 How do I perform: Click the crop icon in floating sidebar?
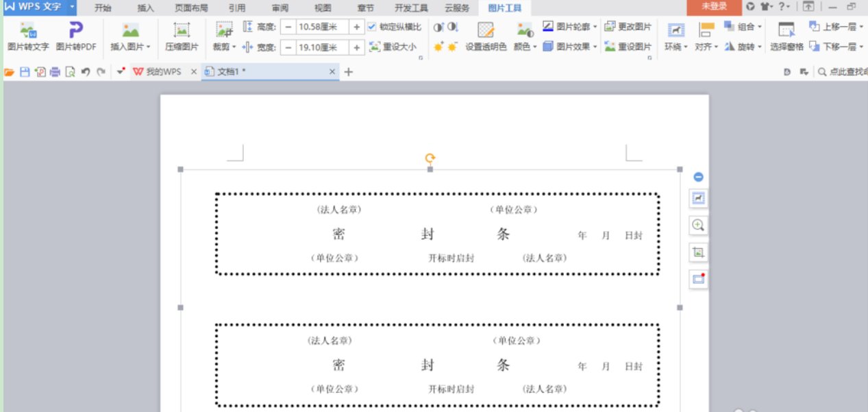698,252
